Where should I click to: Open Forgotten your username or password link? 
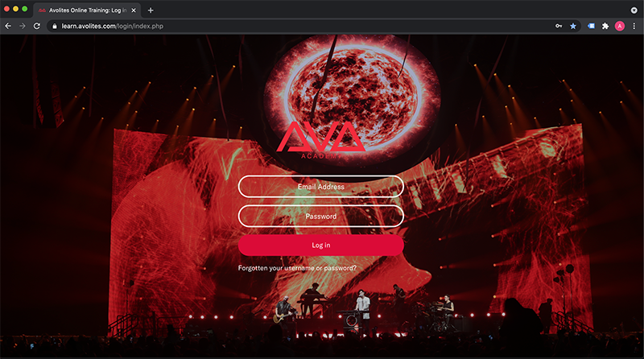297,268
